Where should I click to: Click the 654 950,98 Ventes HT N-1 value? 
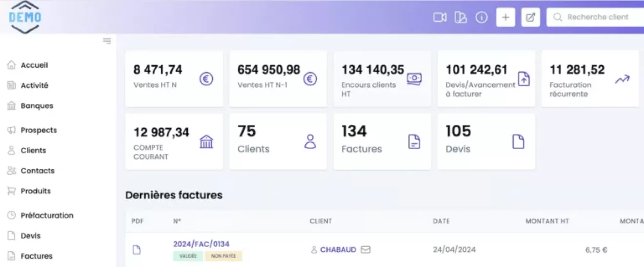(x=269, y=70)
